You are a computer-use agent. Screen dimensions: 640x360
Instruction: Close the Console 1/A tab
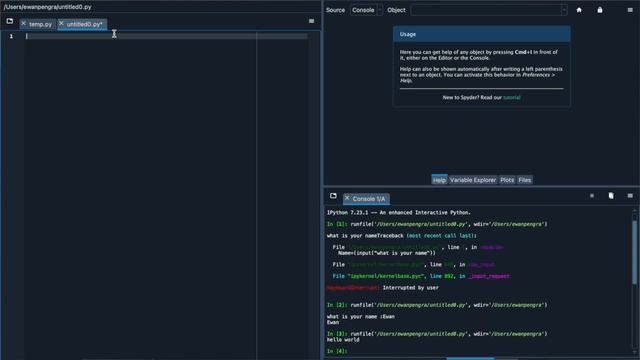click(x=347, y=198)
